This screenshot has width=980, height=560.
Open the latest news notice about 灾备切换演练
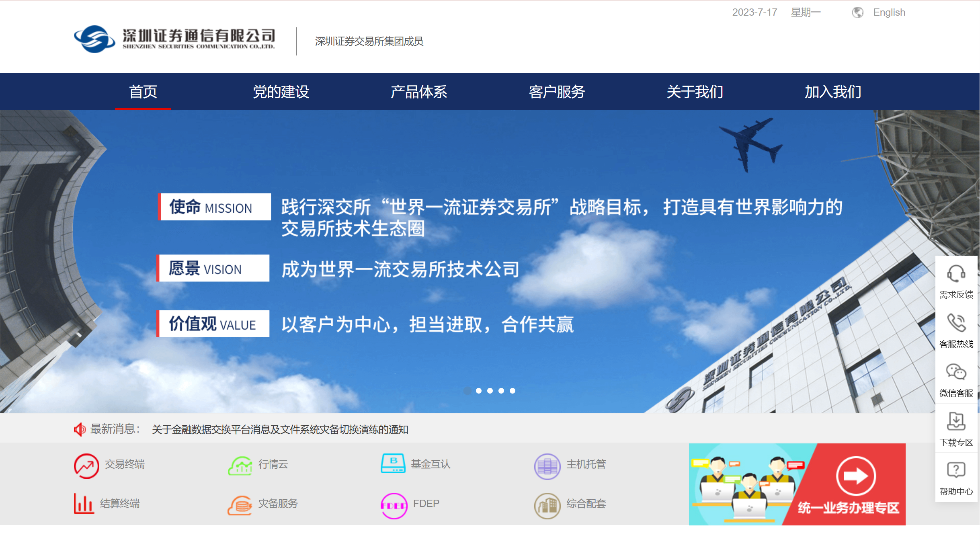coord(280,430)
